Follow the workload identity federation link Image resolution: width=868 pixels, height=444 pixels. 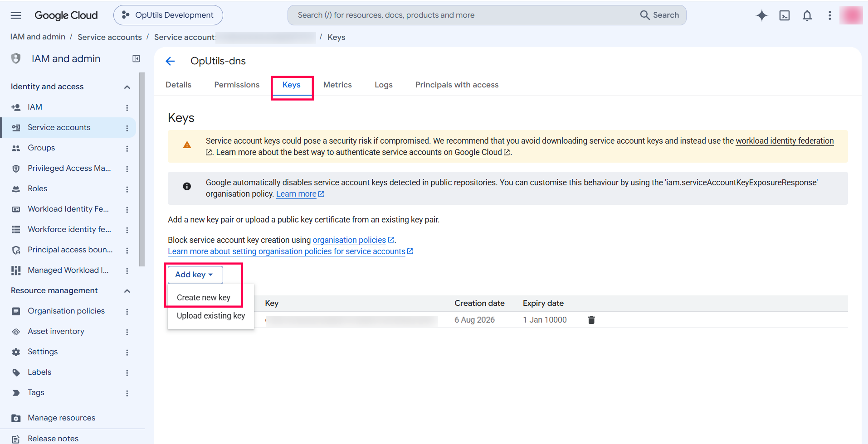click(785, 141)
